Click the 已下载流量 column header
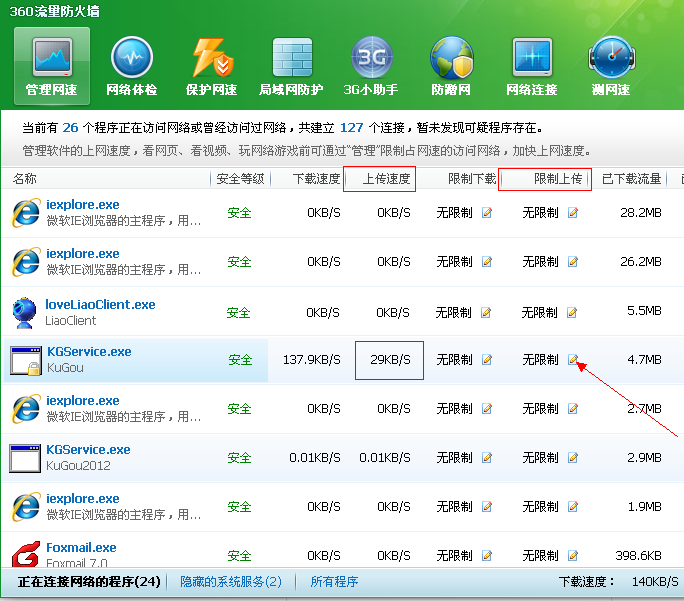The height and width of the screenshot is (601, 684). coord(631,179)
